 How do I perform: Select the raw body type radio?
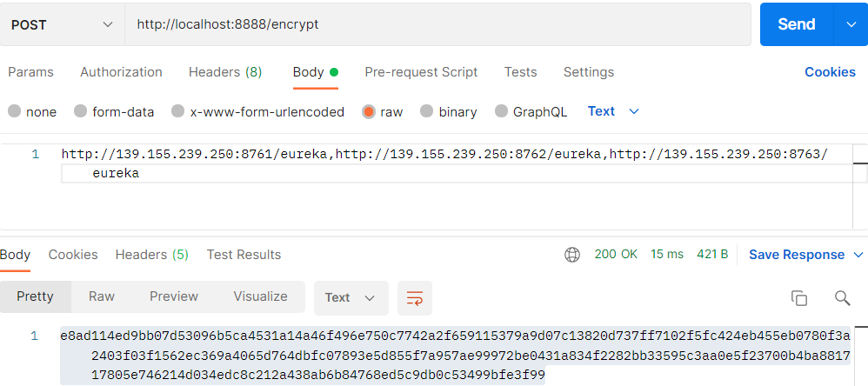(369, 111)
